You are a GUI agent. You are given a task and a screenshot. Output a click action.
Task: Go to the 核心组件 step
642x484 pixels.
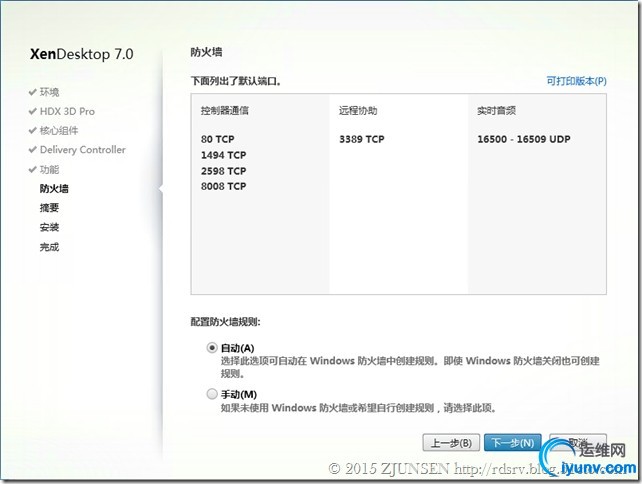(x=59, y=131)
